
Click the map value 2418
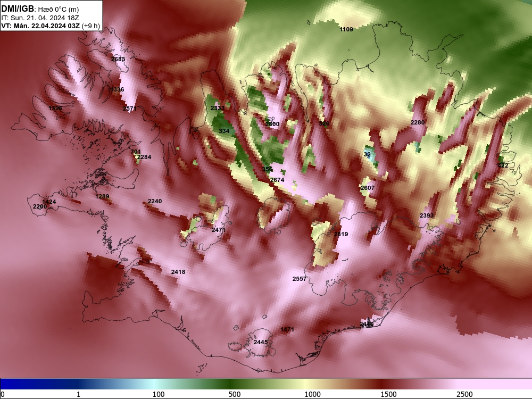tap(178, 272)
